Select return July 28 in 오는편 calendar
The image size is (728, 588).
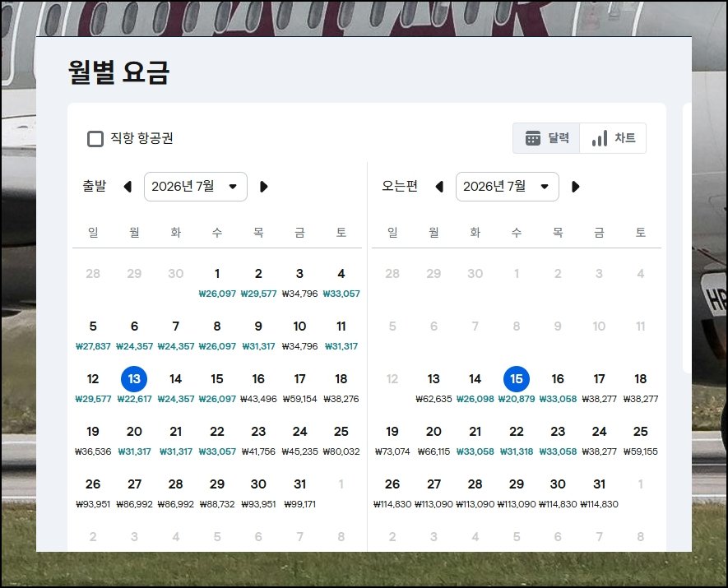[x=475, y=493]
